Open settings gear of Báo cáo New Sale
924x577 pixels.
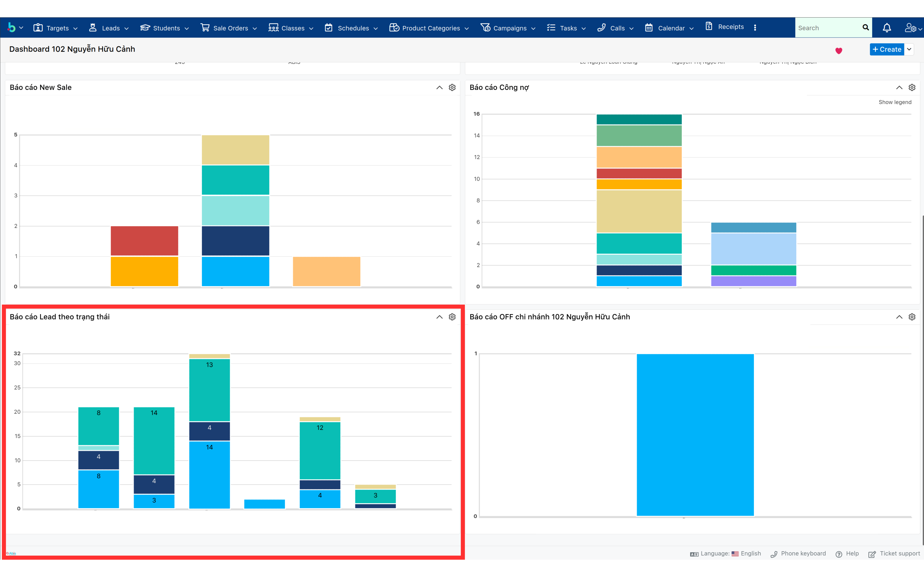pyautogui.click(x=452, y=87)
